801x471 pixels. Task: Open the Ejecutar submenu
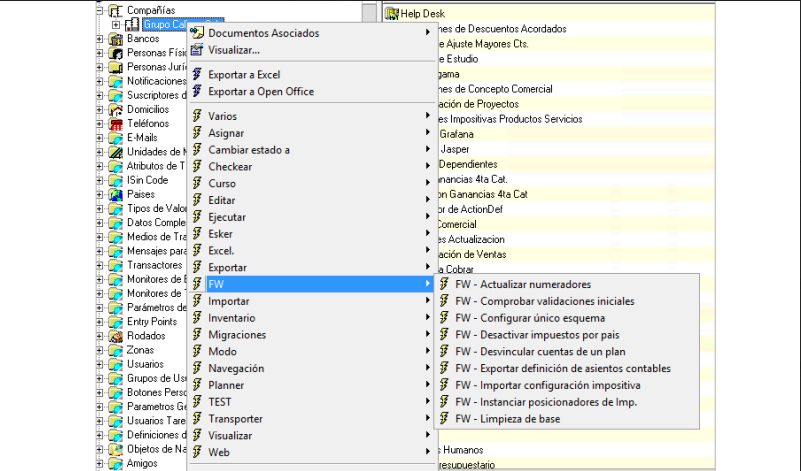pos(311,217)
